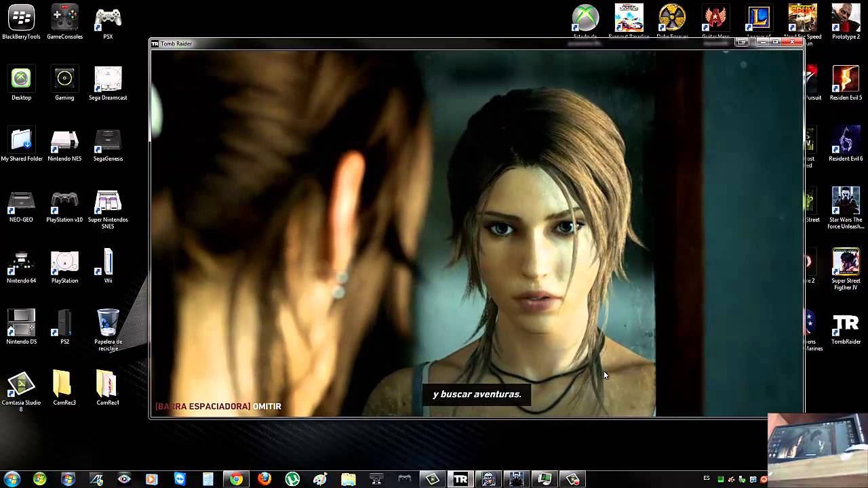Screen dimensions: 868x488
Task: Launch the Resident Evil 6 shortcut
Action: [x=846, y=145]
